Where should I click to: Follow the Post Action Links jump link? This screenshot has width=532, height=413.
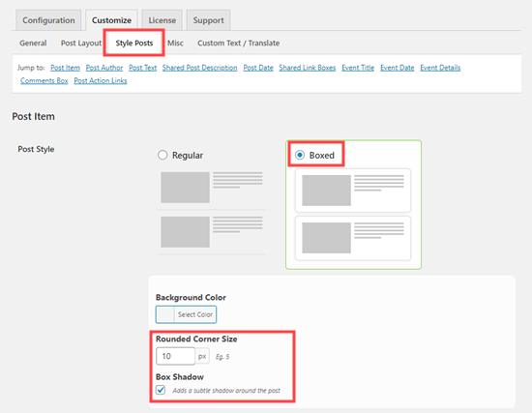[101, 81]
